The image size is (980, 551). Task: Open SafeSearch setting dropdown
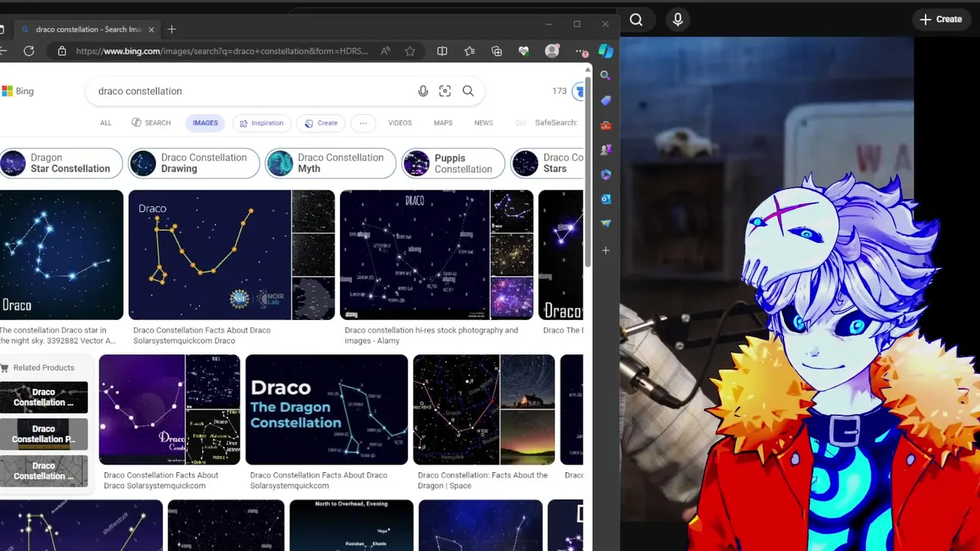pos(557,123)
